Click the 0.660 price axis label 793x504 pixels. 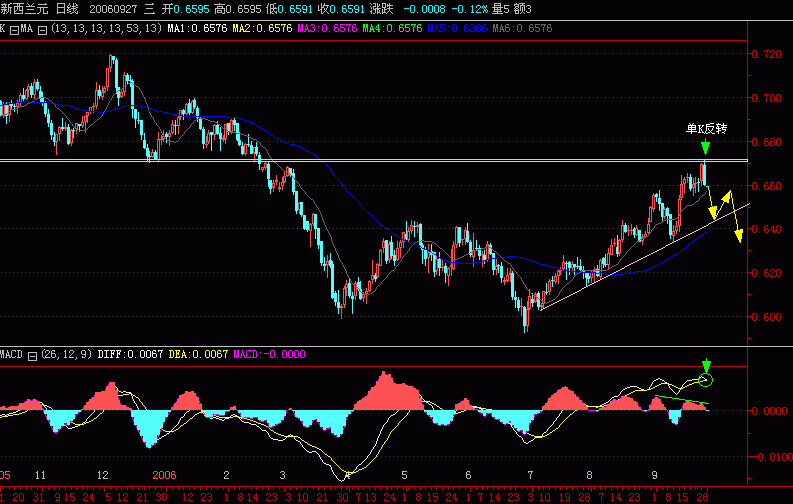point(767,186)
